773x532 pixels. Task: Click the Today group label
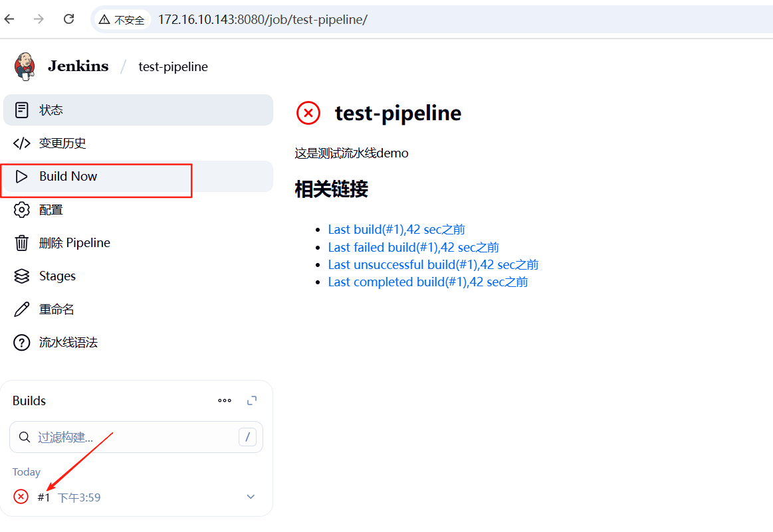27,472
